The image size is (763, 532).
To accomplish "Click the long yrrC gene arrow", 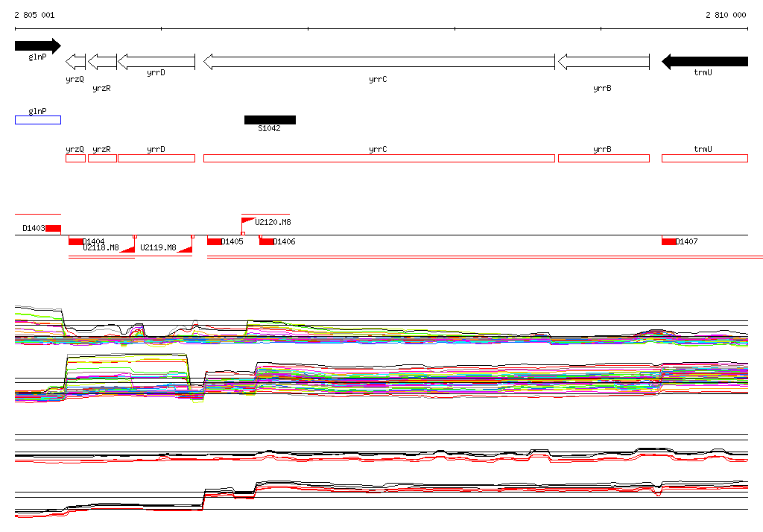I will (x=379, y=62).
